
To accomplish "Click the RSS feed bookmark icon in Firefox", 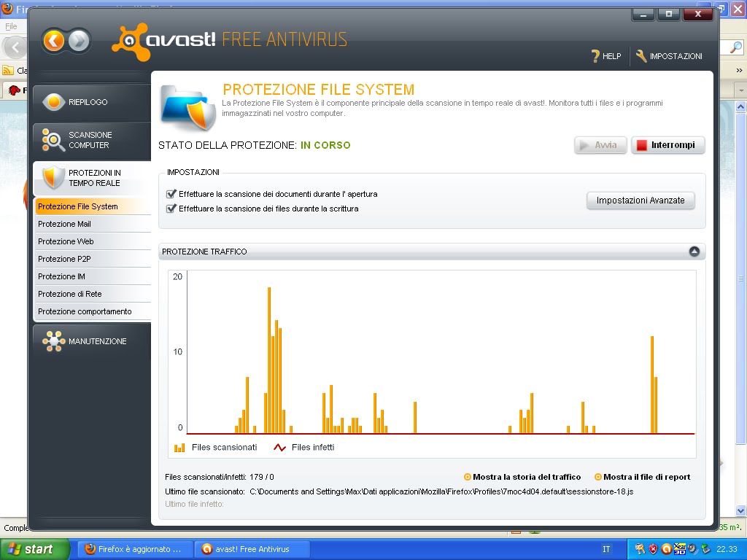I will (x=8, y=71).
